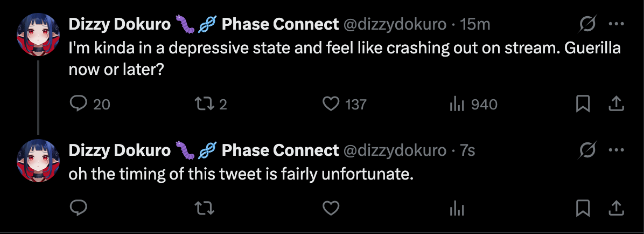Bookmark the first Dizzy Dokuro tweet
Image resolution: width=644 pixels, height=234 pixels.
(x=583, y=104)
